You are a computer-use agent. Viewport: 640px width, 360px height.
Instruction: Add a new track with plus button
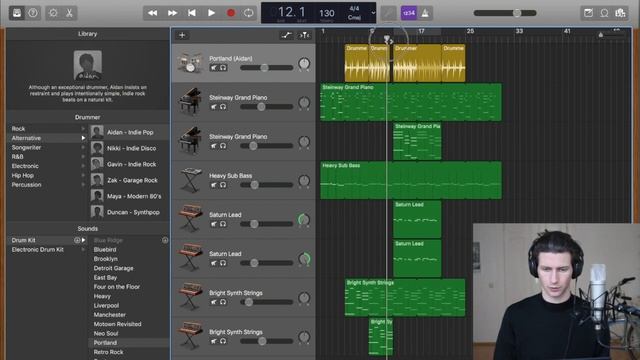182,35
